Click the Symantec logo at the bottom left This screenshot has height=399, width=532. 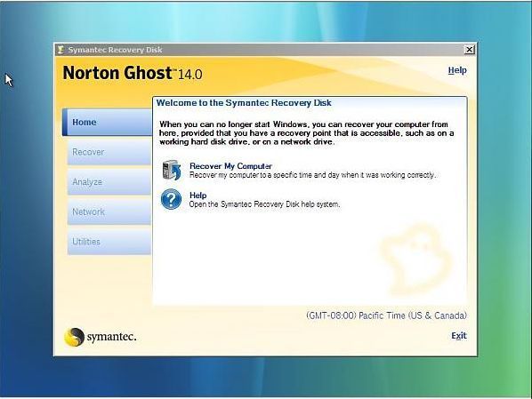tap(101, 337)
